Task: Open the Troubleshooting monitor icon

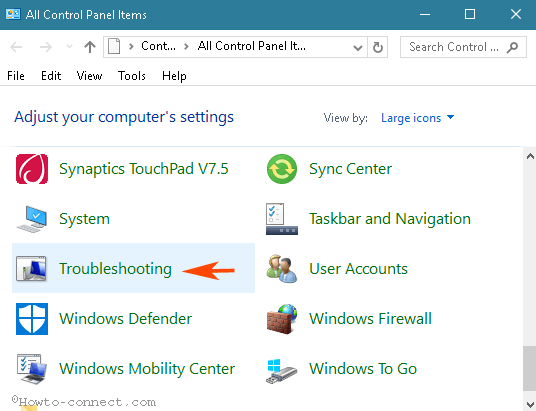Action: coord(31,269)
